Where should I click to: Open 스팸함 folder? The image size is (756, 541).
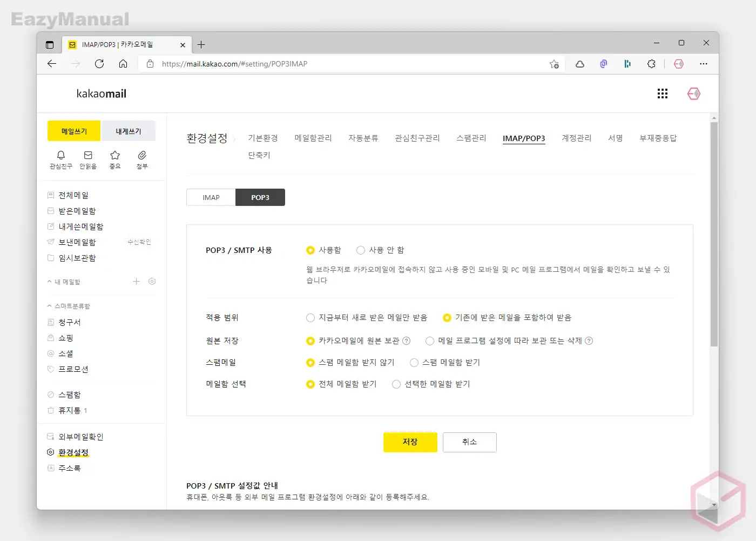(x=70, y=395)
